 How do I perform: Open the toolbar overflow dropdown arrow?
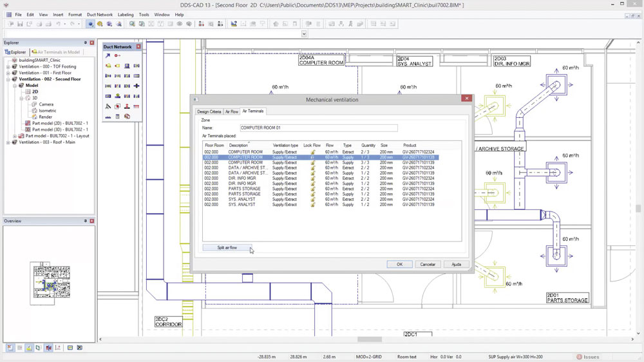[304, 33]
